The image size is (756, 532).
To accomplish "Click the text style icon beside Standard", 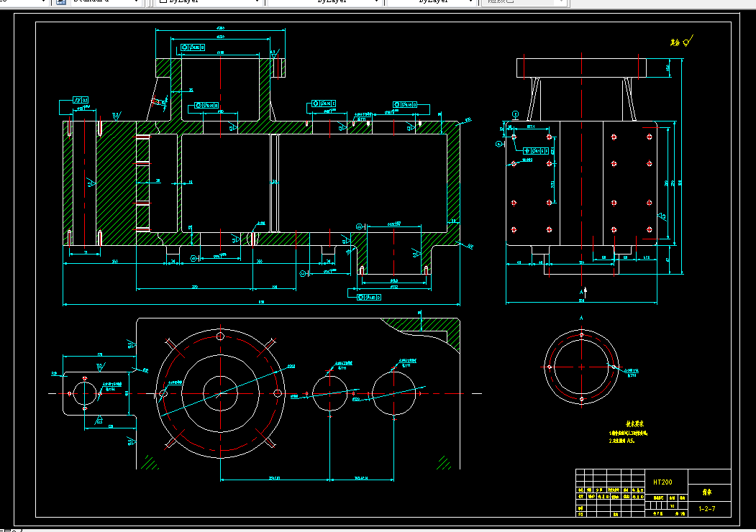I will pyautogui.click(x=60, y=2).
